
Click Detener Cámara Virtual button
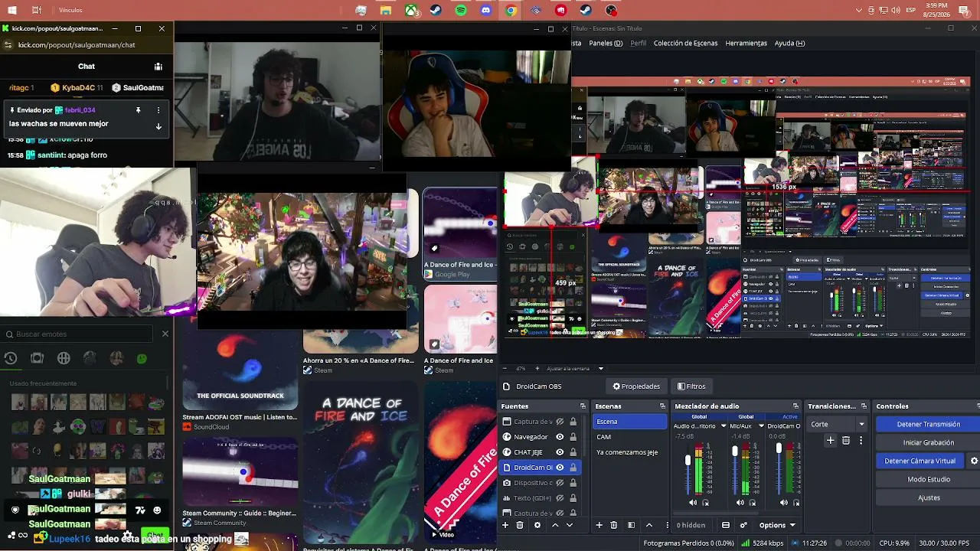point(920,461)
